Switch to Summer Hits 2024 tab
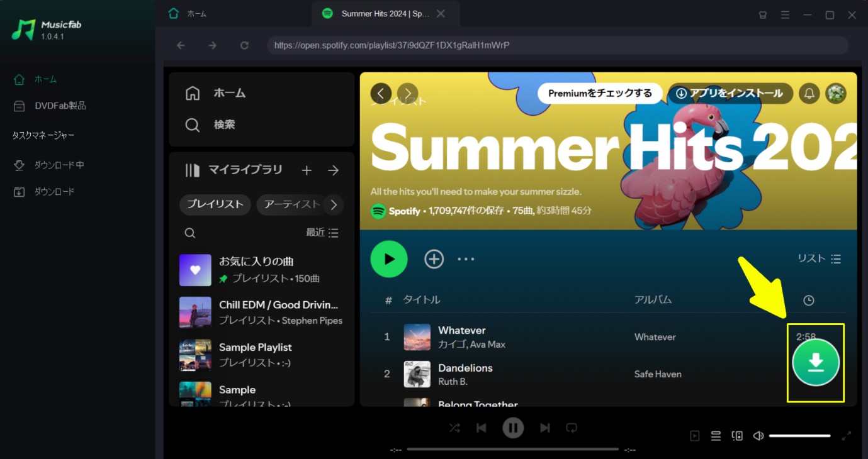 [385, 13]
